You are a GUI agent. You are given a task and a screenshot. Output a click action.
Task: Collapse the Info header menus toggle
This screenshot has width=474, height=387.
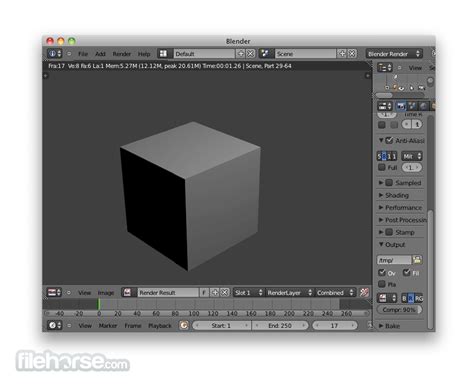click(69, 54)
